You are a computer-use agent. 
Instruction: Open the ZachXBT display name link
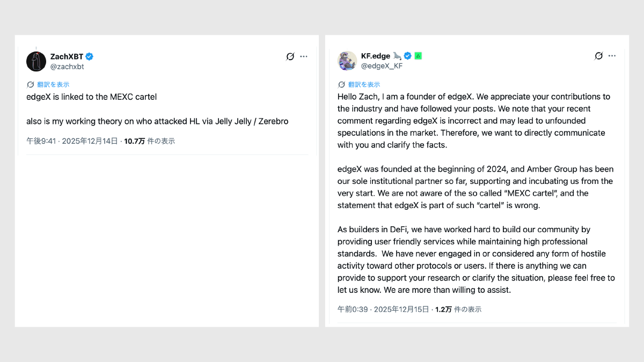[67, 56]
